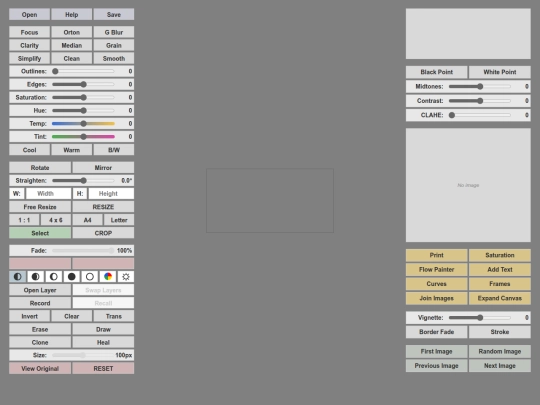Image resolution: width=540 pixels, height=405 pixels.
Task: Click the Border Fade button
Action: coord(436,332)
